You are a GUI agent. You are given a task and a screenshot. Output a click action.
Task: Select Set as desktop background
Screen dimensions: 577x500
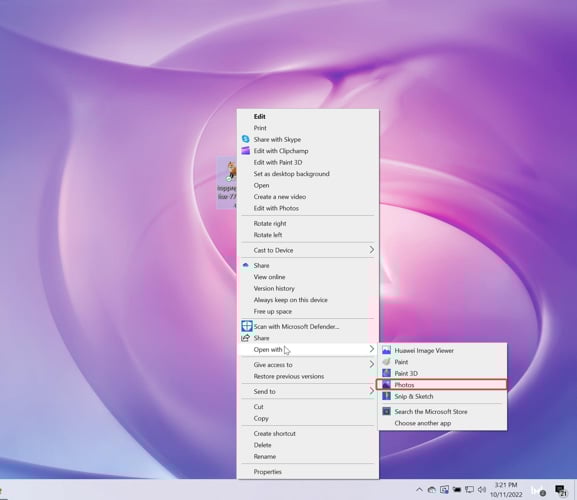pyautogui.click(x=308, y=174)
